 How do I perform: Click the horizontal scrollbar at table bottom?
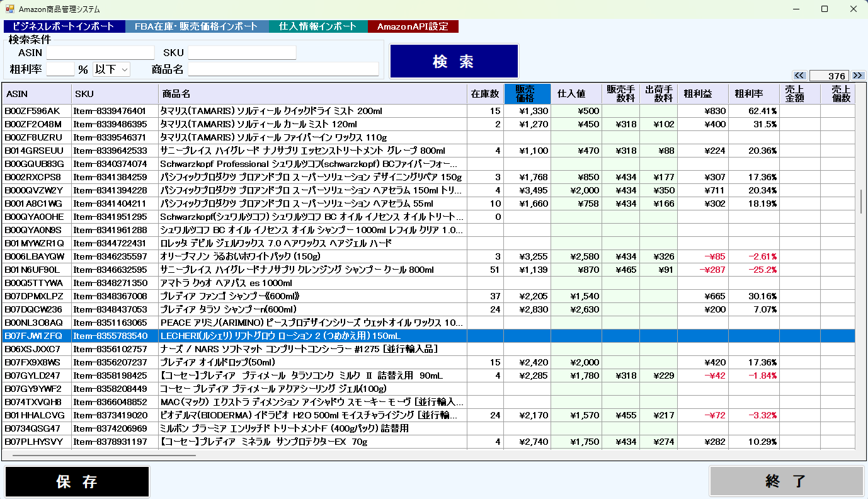tap(104, 455)
